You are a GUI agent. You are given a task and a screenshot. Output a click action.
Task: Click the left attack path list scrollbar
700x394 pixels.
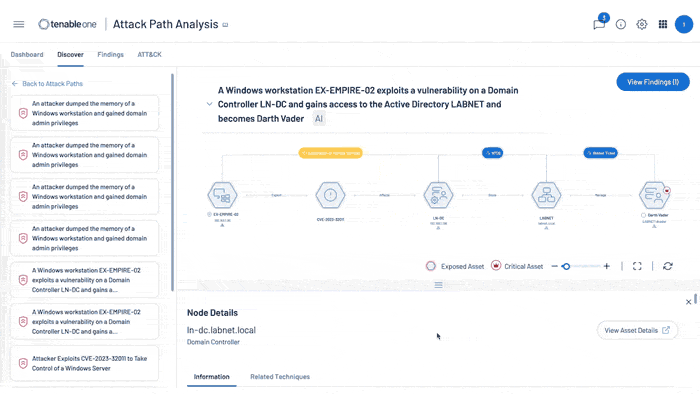coord(172,182)
